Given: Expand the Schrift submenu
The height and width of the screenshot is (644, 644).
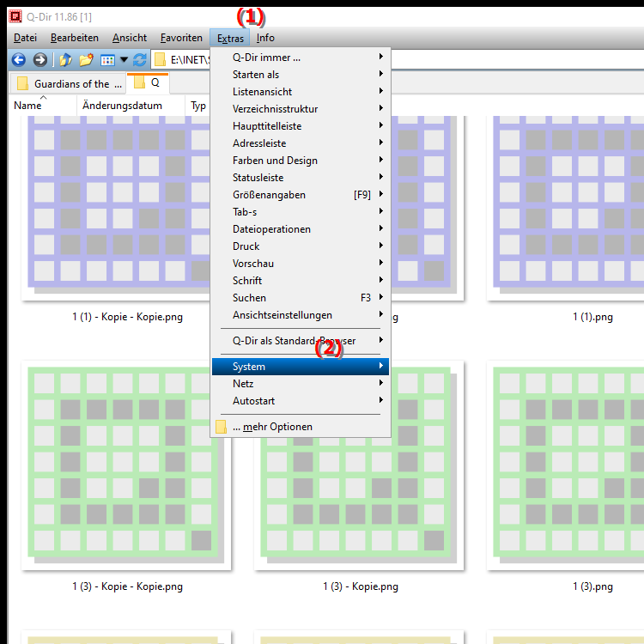Looking at the screenshot, I should coord(301,281).
